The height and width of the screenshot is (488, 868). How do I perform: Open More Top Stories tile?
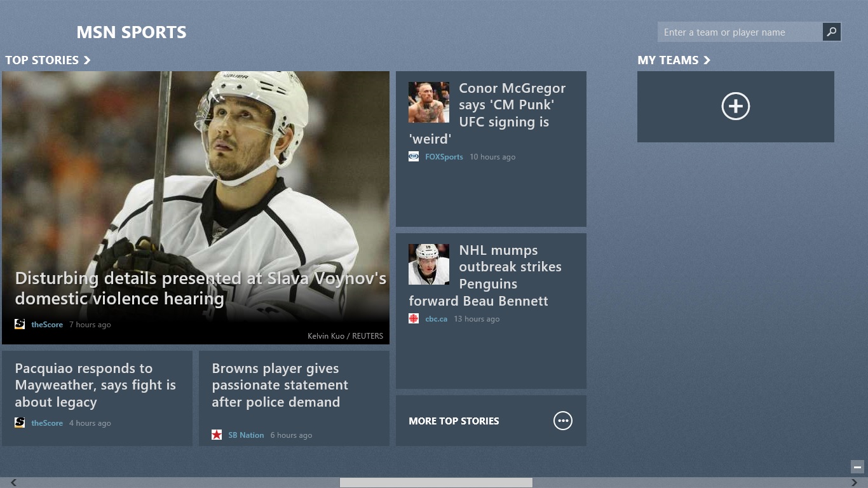click(491, 421)
